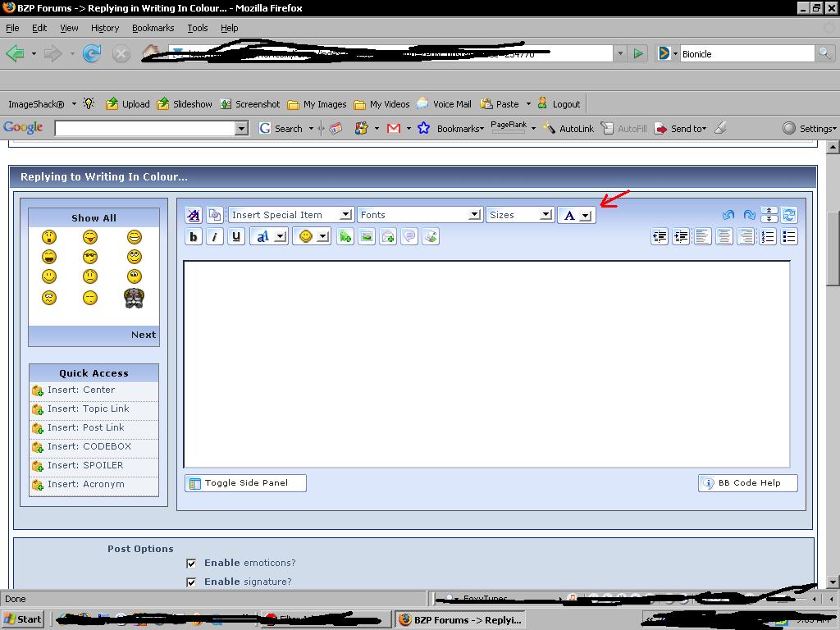Viewport: 840px width, 630px height.
Task: Open the Tools menu
Action: (197, 28)
